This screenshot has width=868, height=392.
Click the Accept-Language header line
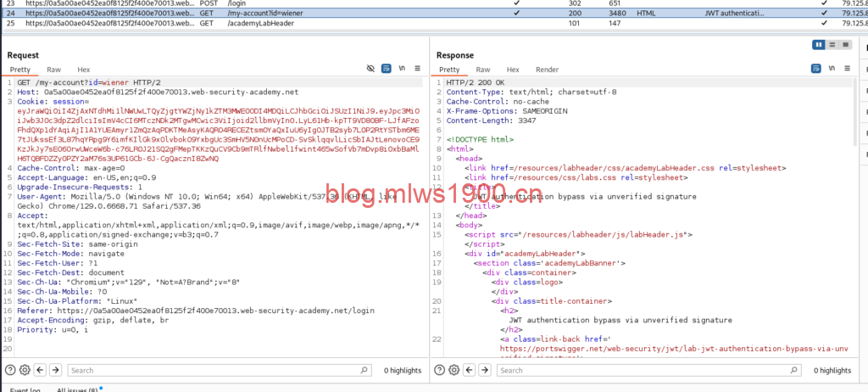tap(86, 177)
